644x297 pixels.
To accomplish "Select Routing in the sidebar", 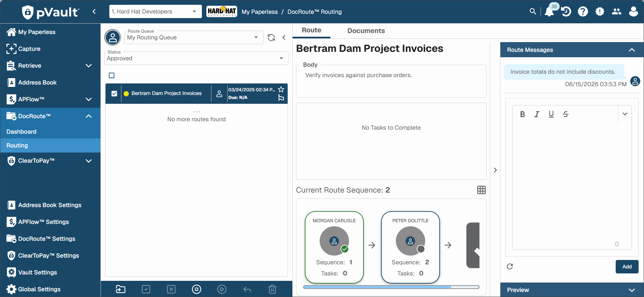I will pos(51,145).
